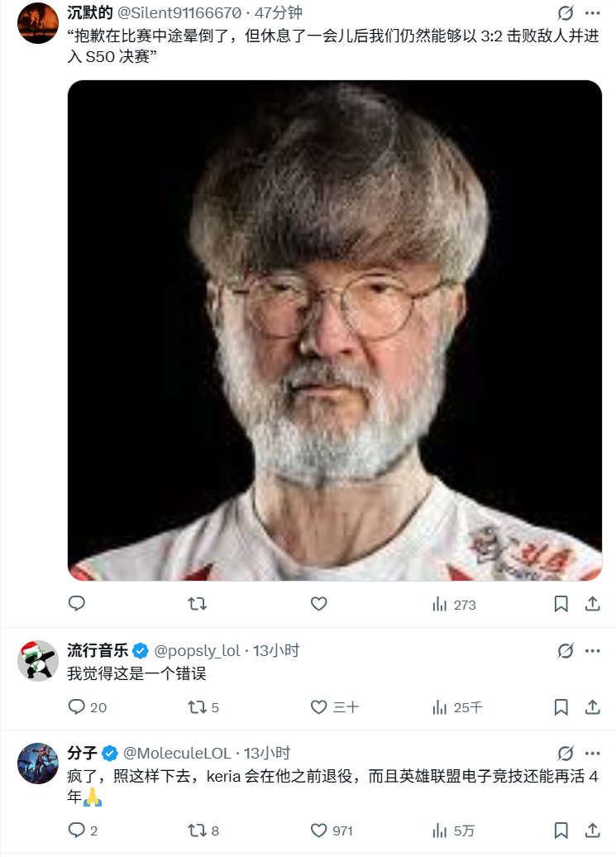The width and height of the screenshot is (616, 857).
Task: View analytics showing 273 views
Action: point(454,605)
